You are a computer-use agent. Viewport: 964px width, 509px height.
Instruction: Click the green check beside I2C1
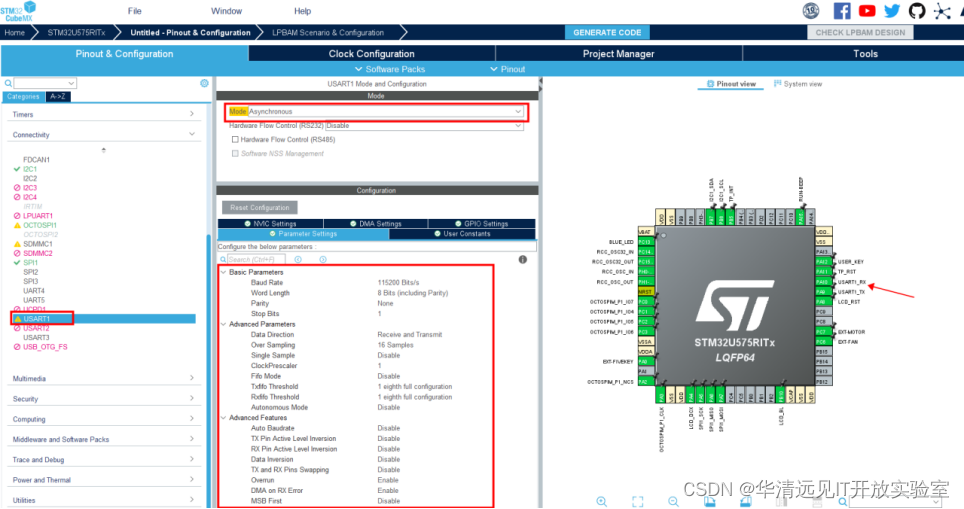[17, 169]
